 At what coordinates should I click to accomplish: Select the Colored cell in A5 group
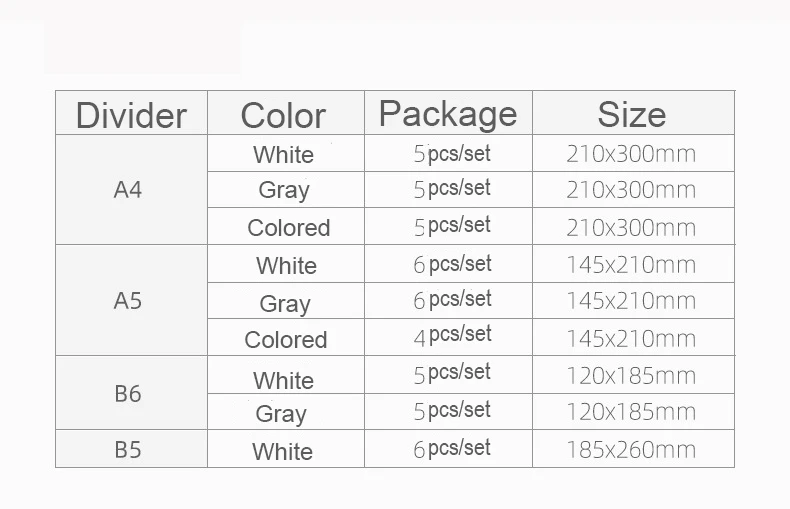click(x=286, y=340)
